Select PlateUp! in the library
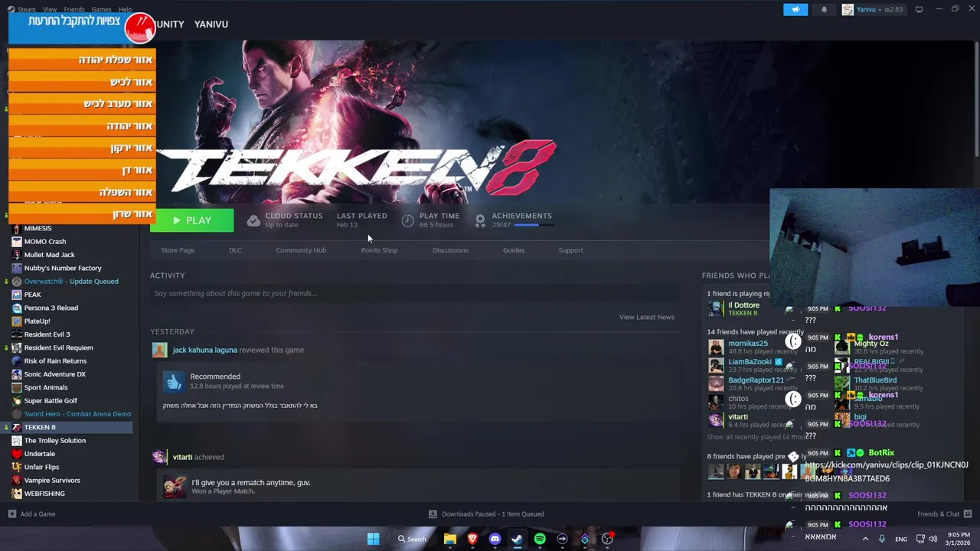The image size is (980, 551). (37, 321)
